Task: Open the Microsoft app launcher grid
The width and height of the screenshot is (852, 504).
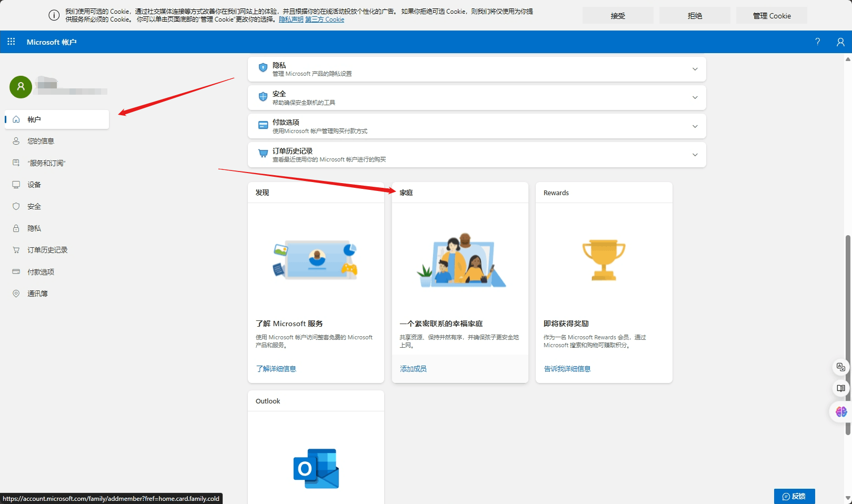Action: pyautogui.click(x=11, y=42)
